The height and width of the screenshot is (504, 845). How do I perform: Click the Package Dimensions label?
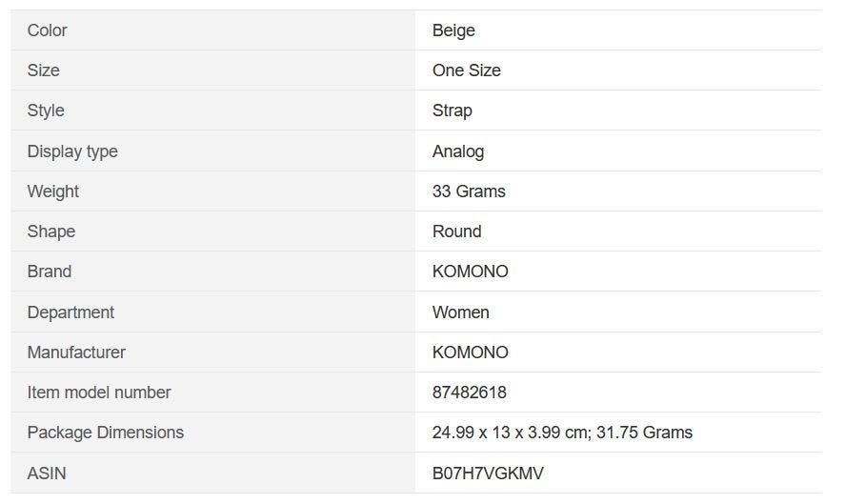click(x=106, y=433)
